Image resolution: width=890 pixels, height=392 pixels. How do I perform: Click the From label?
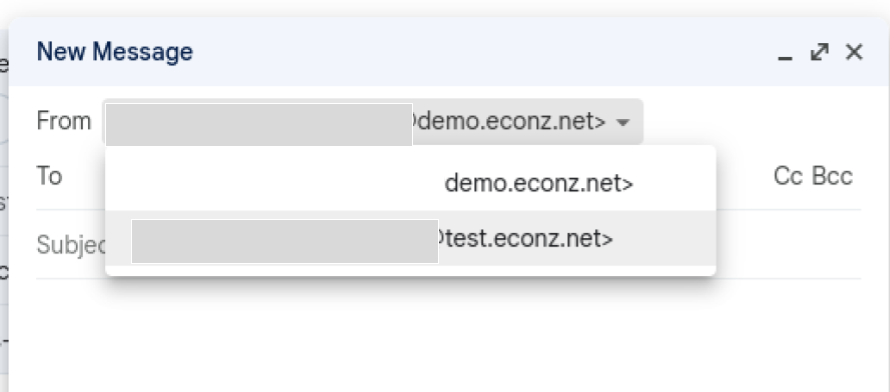pyautogui.click(x=64, y=121)
